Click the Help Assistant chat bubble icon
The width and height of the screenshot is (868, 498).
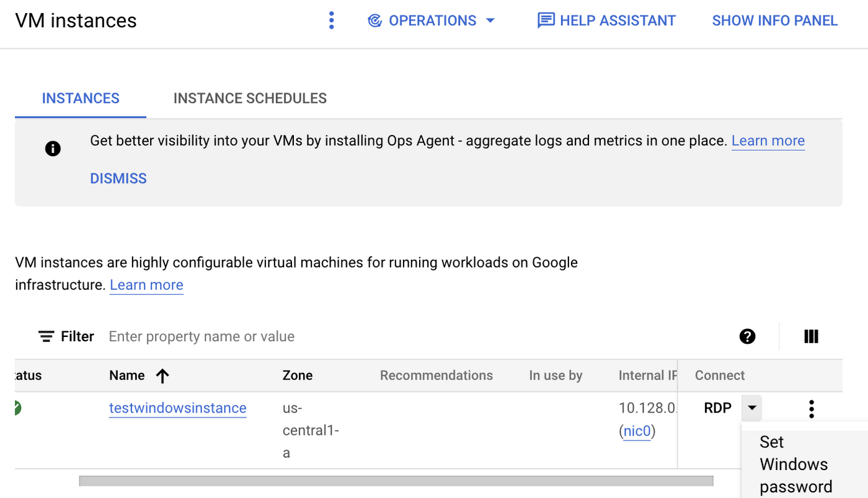click(x=546, y=20)
